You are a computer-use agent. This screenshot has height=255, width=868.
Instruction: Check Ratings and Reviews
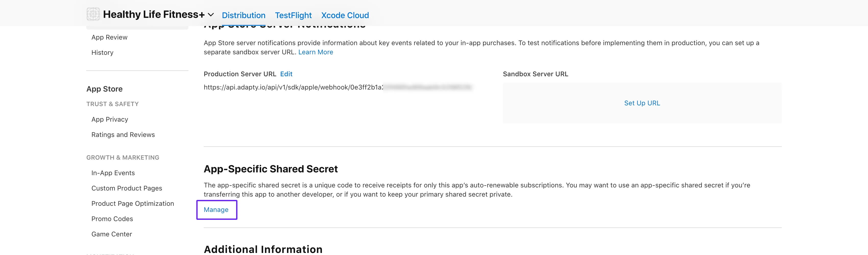coord(123,134)
